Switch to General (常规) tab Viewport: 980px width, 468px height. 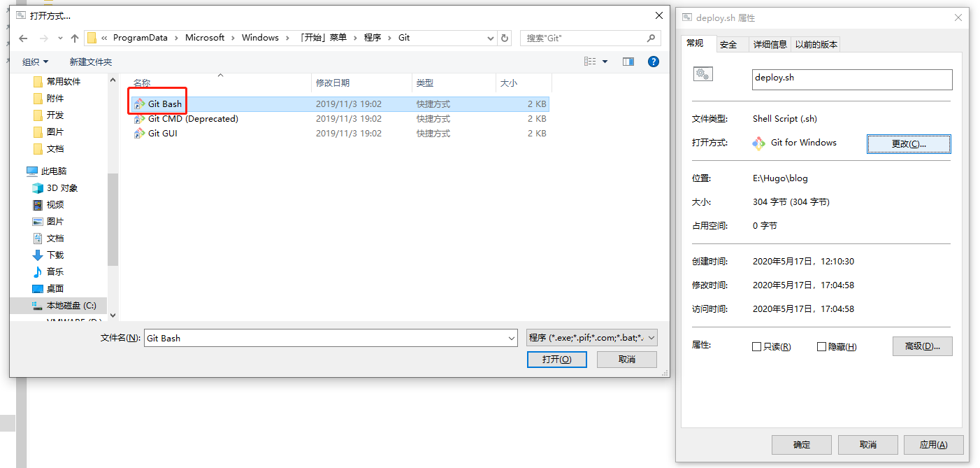(696, 43)
